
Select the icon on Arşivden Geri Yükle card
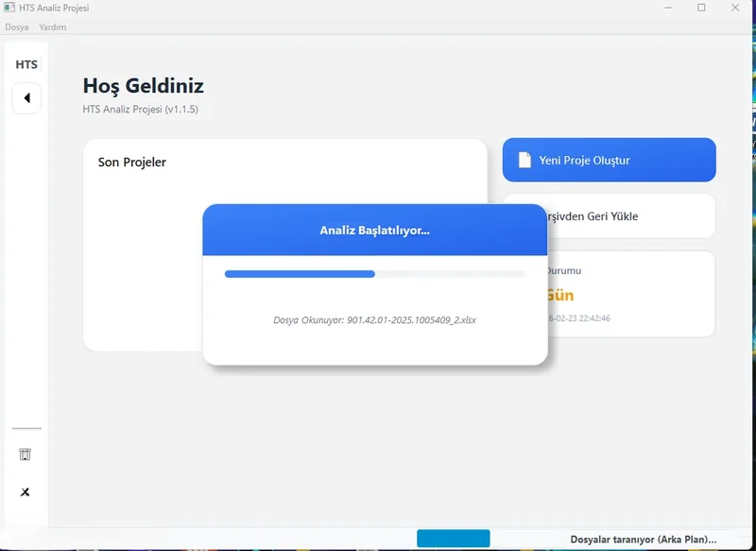[x=524, y=215]
